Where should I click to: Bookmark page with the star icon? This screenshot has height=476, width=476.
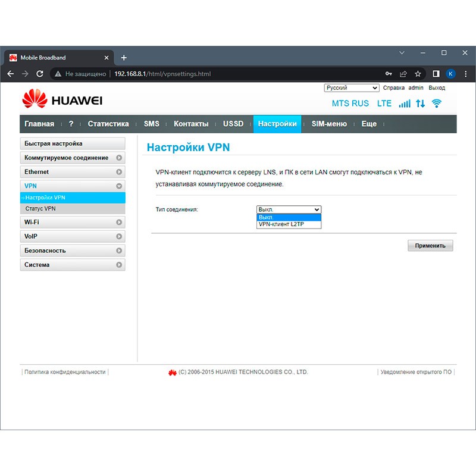pyautogui.click(x=418, y=74)
